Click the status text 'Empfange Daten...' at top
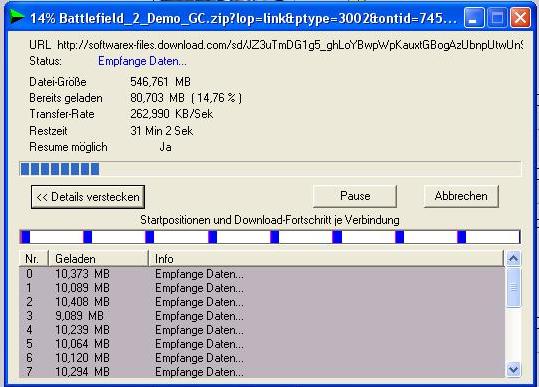Image resolution: width=539 pixels, height=387 pixels. (x=142, y=61)
